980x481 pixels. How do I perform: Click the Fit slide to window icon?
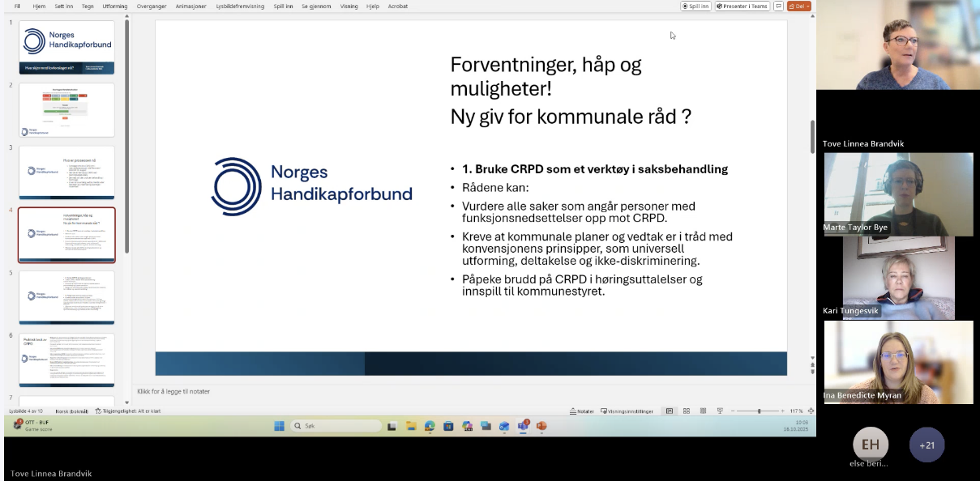pos(811,411)
